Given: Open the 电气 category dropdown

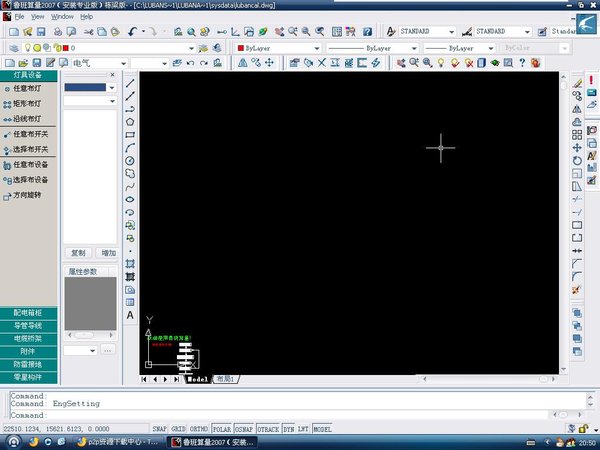Looking at the screenshot, I should click(x=123, y=63).
